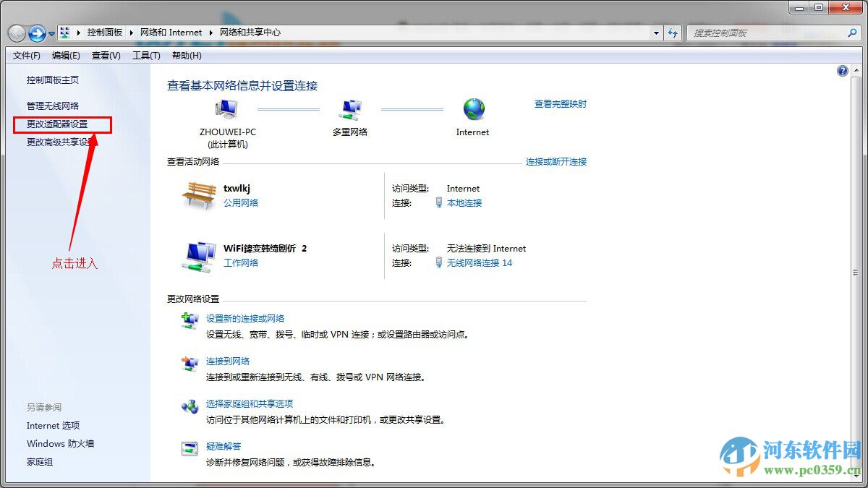Click the 多重网络 network icon
This screenshot has height=488, width=868.
click(x=350, y=107)
